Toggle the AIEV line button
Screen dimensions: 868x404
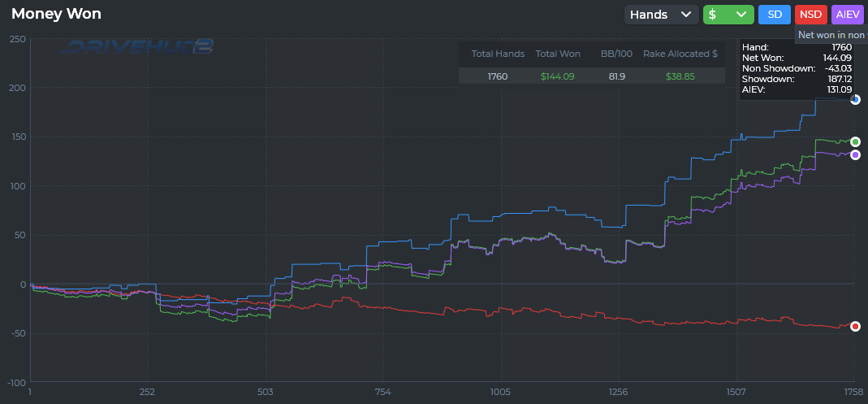click(x=848, y=15)
